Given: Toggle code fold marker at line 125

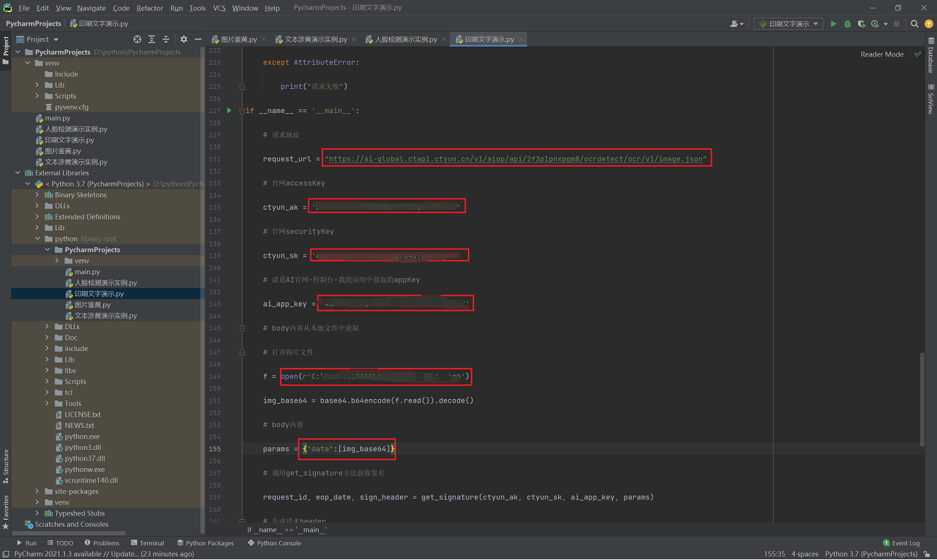Looking at the screenshot, I should (242, 87).
